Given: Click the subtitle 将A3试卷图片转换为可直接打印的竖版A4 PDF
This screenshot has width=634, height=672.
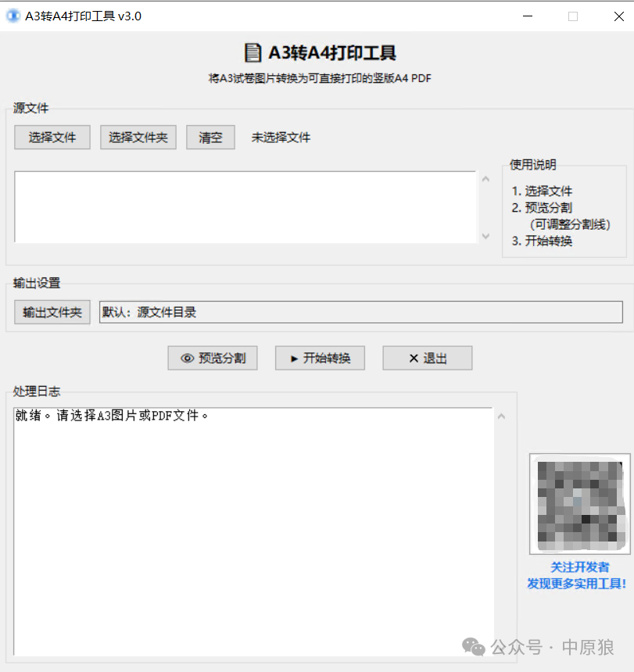Looking at the screenshot, I should click(x=320, y=78).
